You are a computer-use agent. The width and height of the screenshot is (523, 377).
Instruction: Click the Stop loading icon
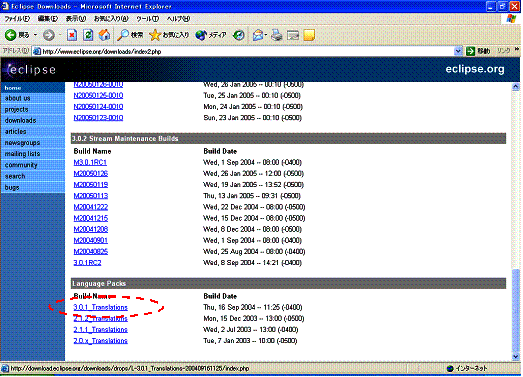pos(72,35)
